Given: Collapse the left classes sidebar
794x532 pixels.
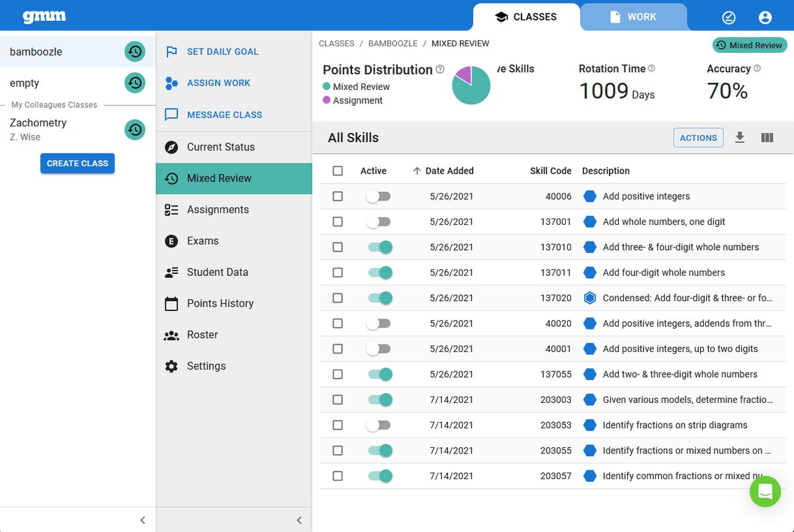Looking at the screenshot, I should pos(143,520).
